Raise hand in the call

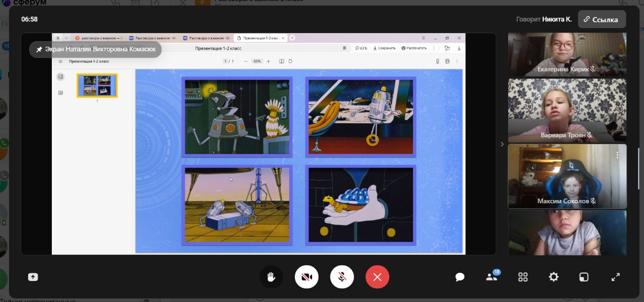pos(271,277)
